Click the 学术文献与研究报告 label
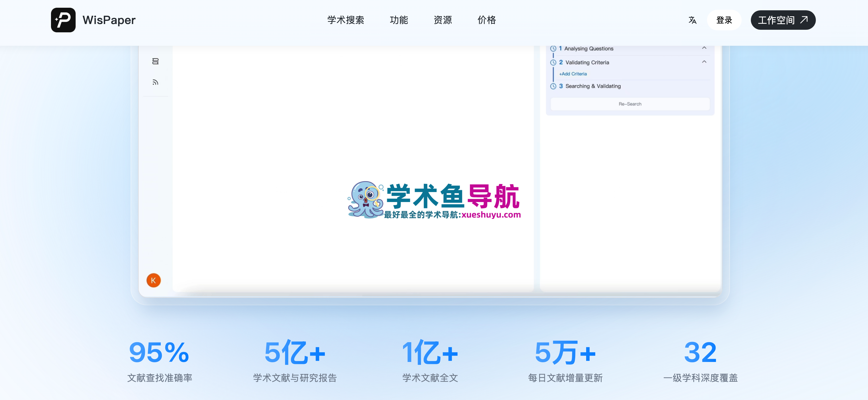The width and height of the screenshot is (868, 400). [x=294, y=378]
